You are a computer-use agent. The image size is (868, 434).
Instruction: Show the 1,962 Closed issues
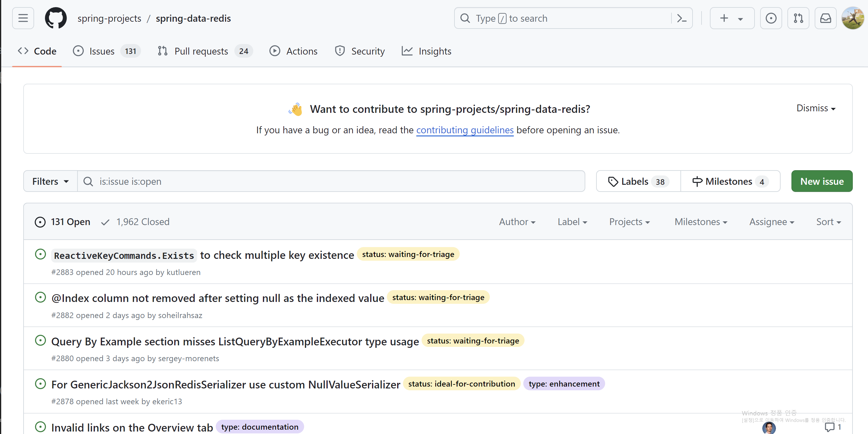coord(135,222)
